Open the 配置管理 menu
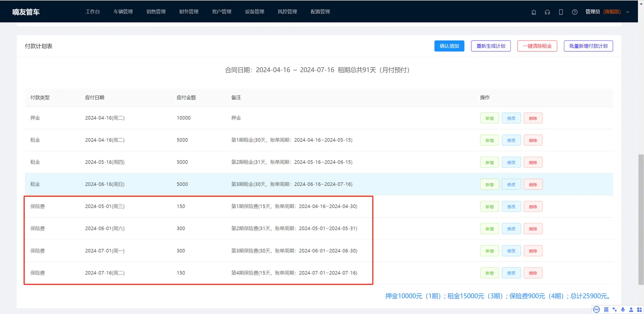644x314 pixels. pos(320,12)
